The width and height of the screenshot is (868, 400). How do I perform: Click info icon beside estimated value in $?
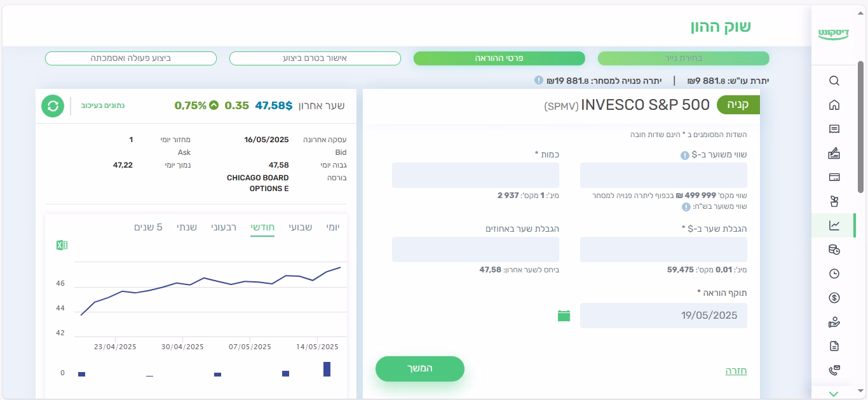click(685, 156)
